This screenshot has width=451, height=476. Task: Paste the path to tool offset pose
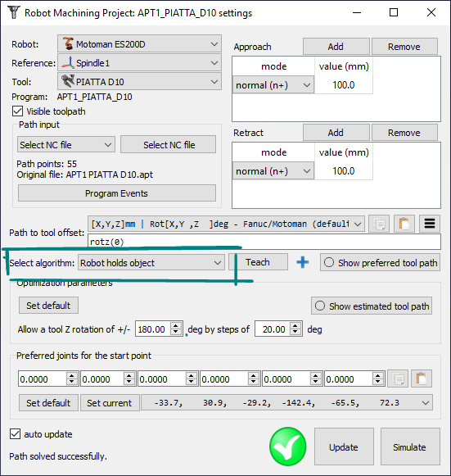coord(404,224)
